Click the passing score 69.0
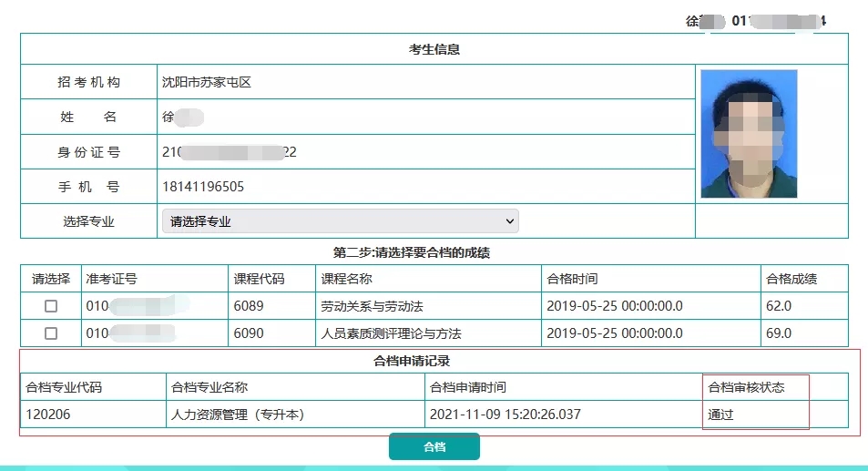The width and height of the screenshot is (868, 471). pyautogui.click(x=779, y=333)
